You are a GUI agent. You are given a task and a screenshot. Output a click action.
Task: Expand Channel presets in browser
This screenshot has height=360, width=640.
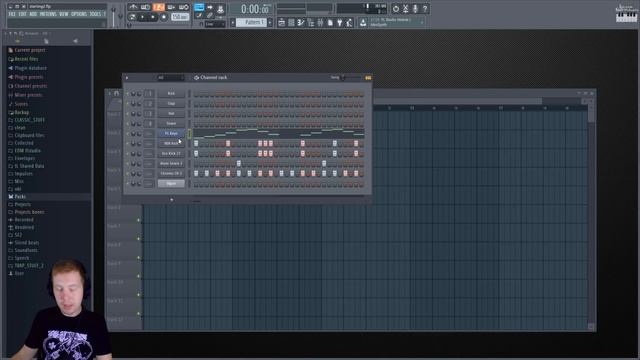28,86
